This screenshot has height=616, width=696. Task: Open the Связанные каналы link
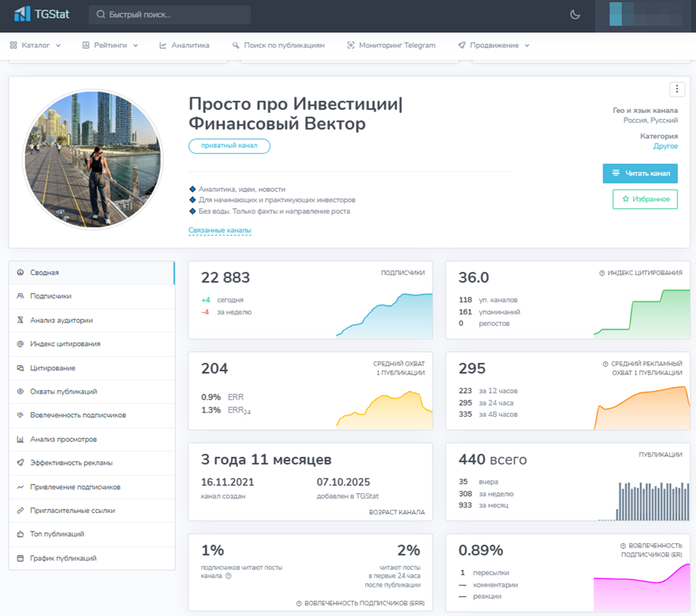click(219, 230)
